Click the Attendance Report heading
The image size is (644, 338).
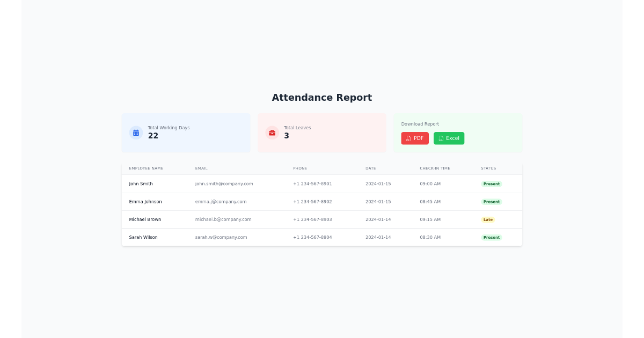tap(322, 98)
